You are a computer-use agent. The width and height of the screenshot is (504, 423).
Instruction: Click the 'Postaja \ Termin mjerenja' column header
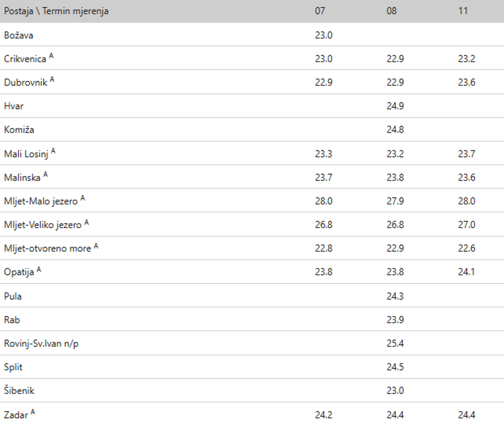point(56,11)
